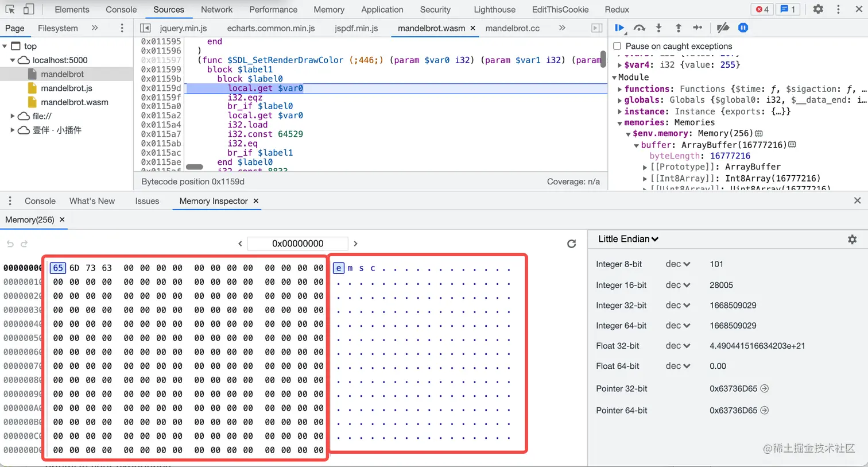This screenshot has height=467, width=868.
Task: Select the inspect element picker icon
Action: tap(10, 9)
